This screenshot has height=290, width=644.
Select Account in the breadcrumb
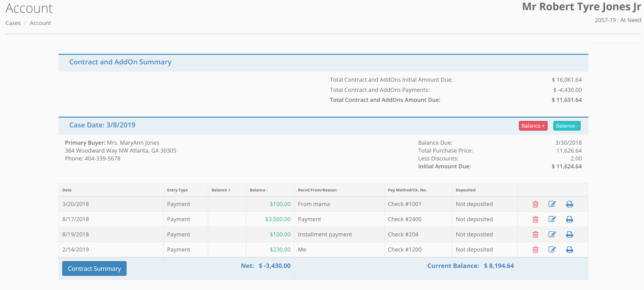click(x=40, y=23)
